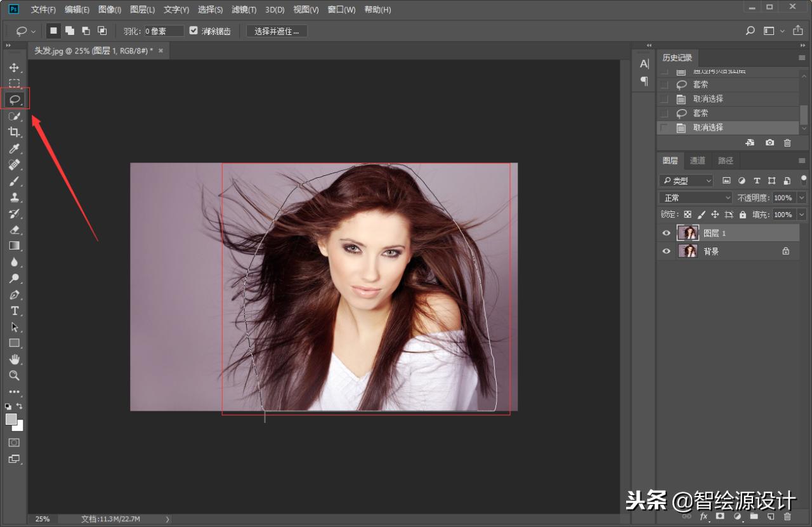812x527 pixels.
Task: Select the Hand tool
Action: pyautogui.click(x=14, y=359)
